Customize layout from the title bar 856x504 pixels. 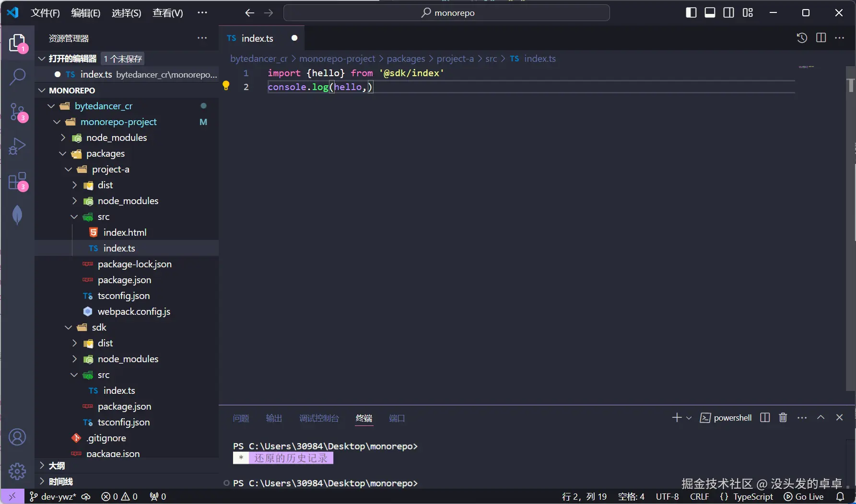(x=748, y=13)
